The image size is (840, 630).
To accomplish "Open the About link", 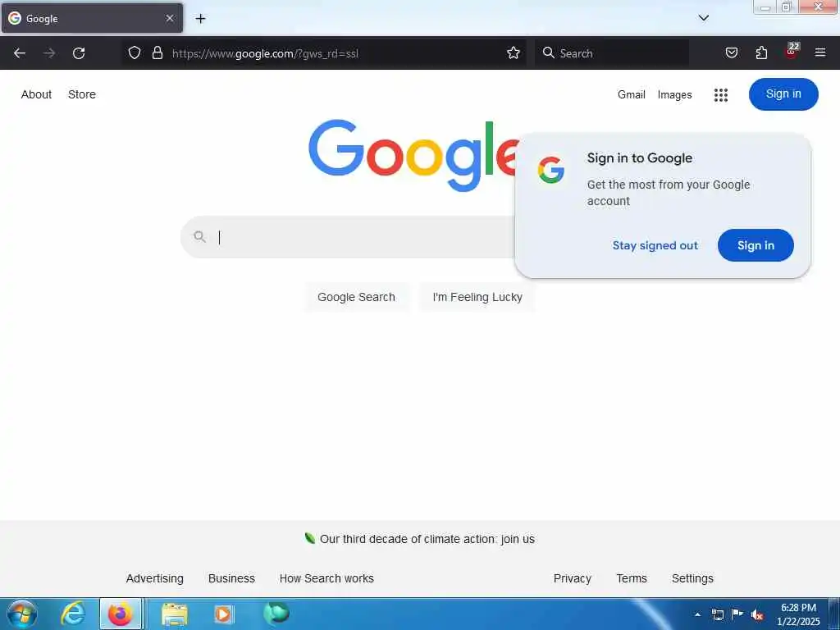I will tap(36, 94).
